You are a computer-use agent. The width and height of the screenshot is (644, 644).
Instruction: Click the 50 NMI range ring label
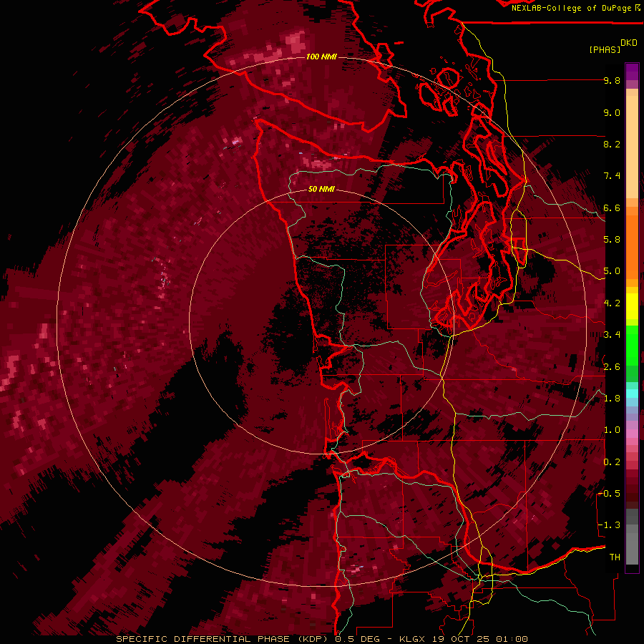321,189
